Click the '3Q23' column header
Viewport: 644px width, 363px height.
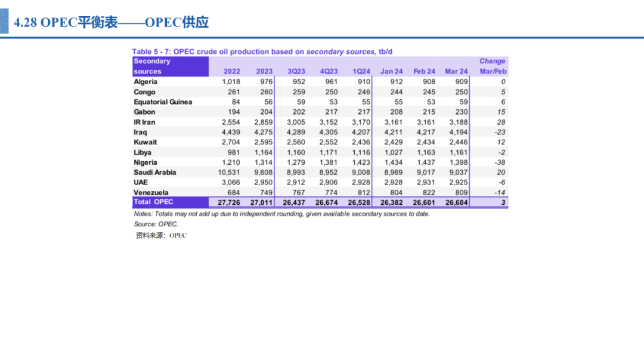[x=296, y=72]
